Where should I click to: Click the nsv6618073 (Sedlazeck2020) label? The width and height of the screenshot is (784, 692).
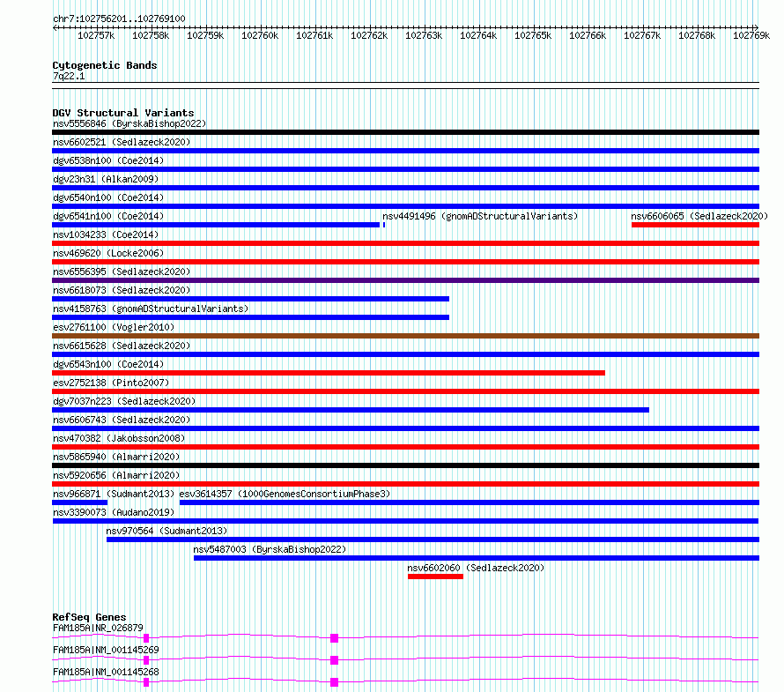point(122,290)
